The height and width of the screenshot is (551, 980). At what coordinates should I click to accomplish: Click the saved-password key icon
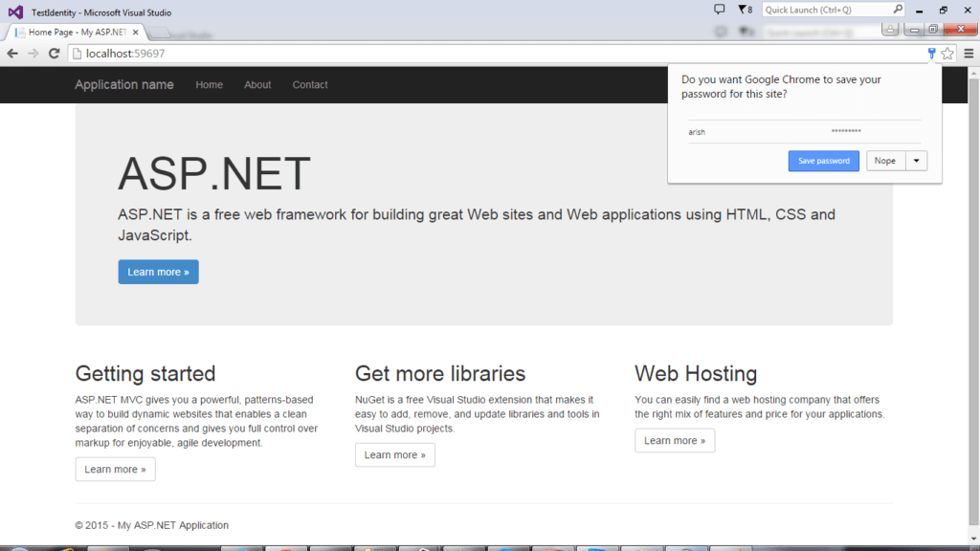(931, 54)
